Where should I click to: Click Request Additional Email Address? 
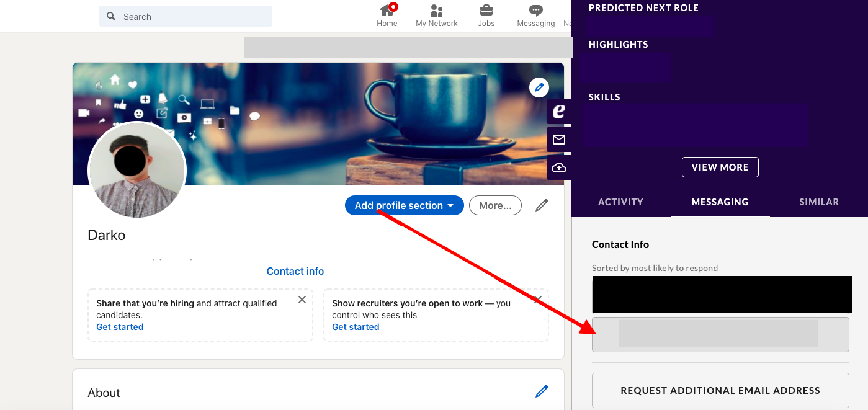[x=720, y=390]
